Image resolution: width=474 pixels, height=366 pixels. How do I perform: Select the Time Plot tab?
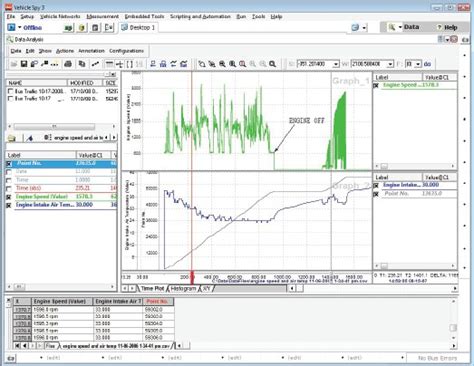coord(152,289)
